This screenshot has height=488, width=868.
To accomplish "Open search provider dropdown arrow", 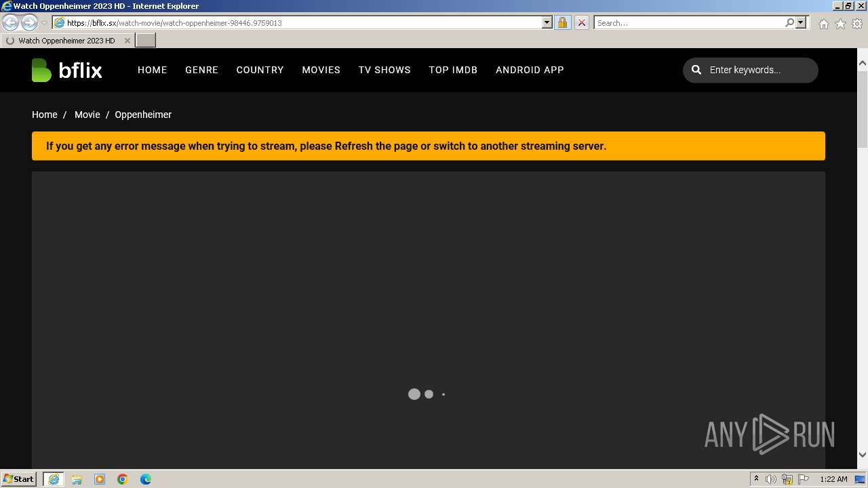I will coord(801,22).
